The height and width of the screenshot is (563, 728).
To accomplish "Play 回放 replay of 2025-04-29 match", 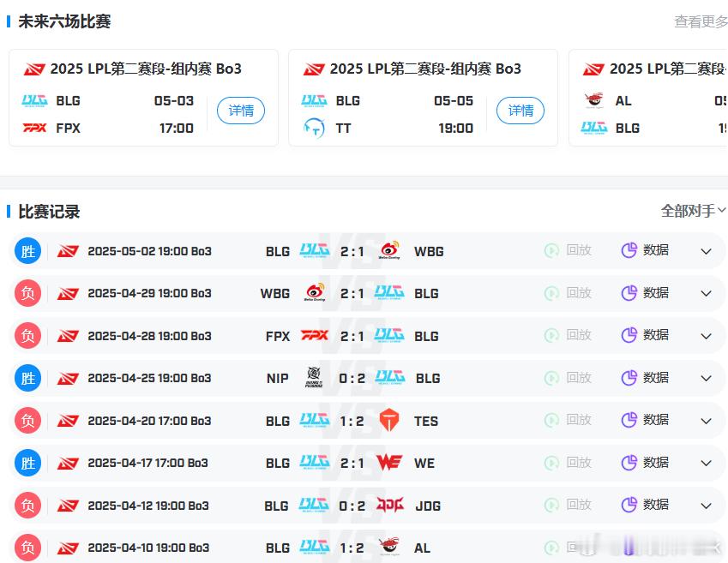I will tap(568, 293).
